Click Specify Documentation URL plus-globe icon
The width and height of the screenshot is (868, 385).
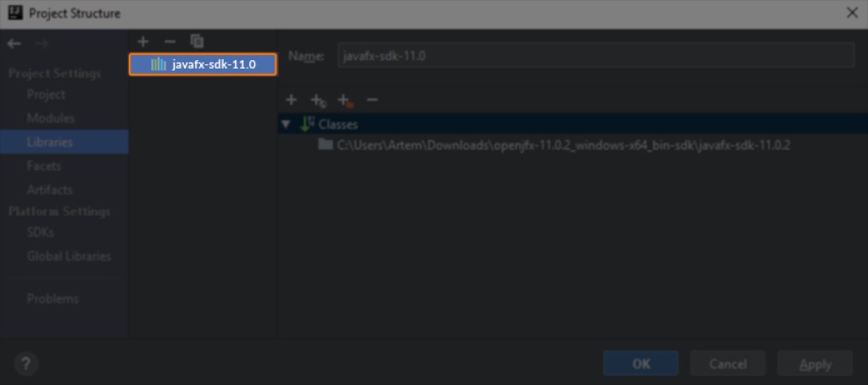[x=318, y=101]
